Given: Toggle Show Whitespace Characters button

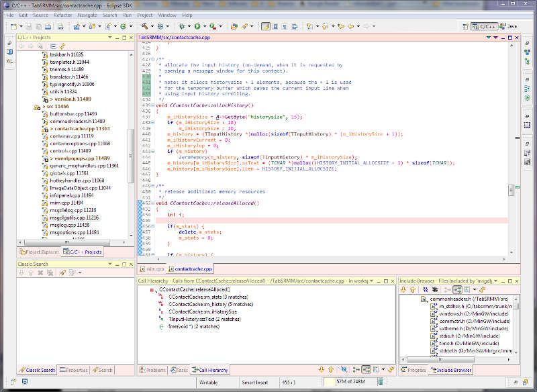Looking at the screenshot, I should click(285, 26).
